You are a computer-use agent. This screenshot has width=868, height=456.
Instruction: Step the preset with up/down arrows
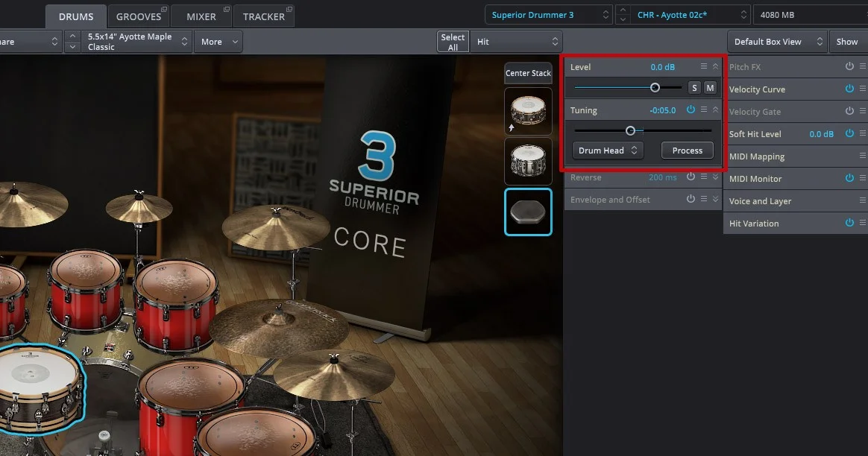(623, 15)
